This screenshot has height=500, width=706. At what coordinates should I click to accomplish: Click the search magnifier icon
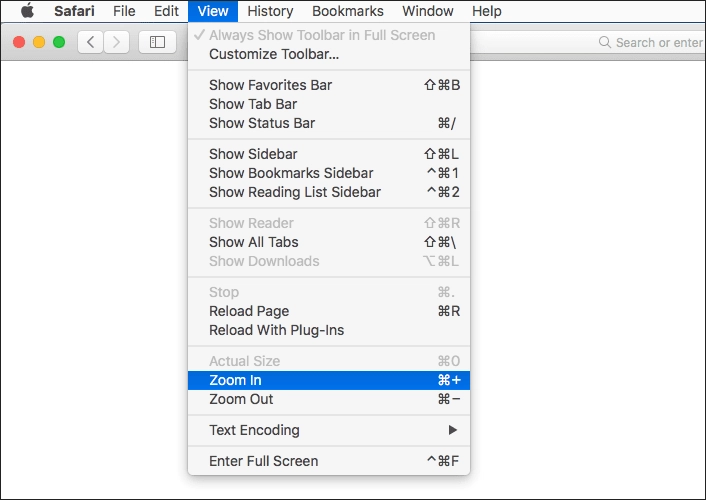coord(605,42)
